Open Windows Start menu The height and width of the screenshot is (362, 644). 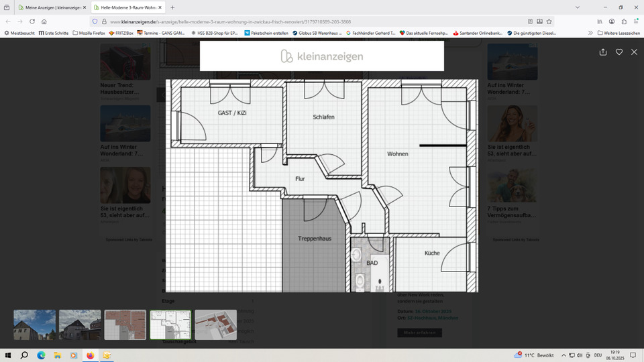point(9,355)
